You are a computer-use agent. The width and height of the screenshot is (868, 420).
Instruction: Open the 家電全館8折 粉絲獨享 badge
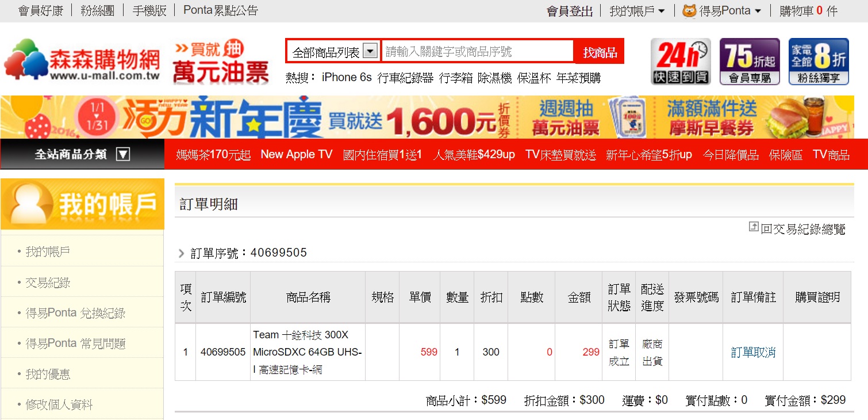tap(819, 62)
